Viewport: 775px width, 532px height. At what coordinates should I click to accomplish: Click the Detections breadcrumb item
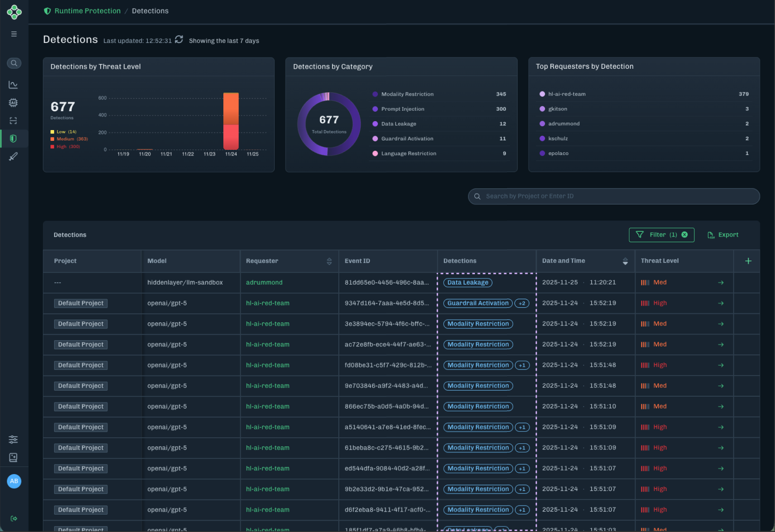pos(150,11)
